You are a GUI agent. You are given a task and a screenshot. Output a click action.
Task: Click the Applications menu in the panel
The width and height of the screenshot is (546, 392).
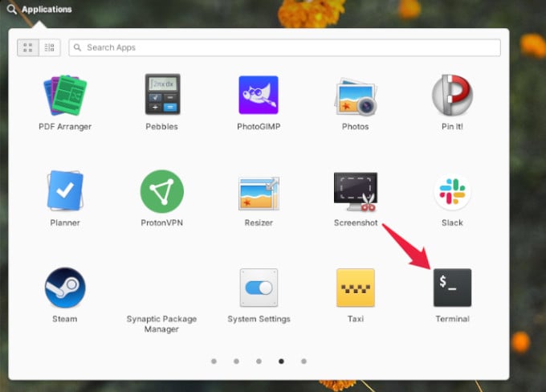[47, 10]
